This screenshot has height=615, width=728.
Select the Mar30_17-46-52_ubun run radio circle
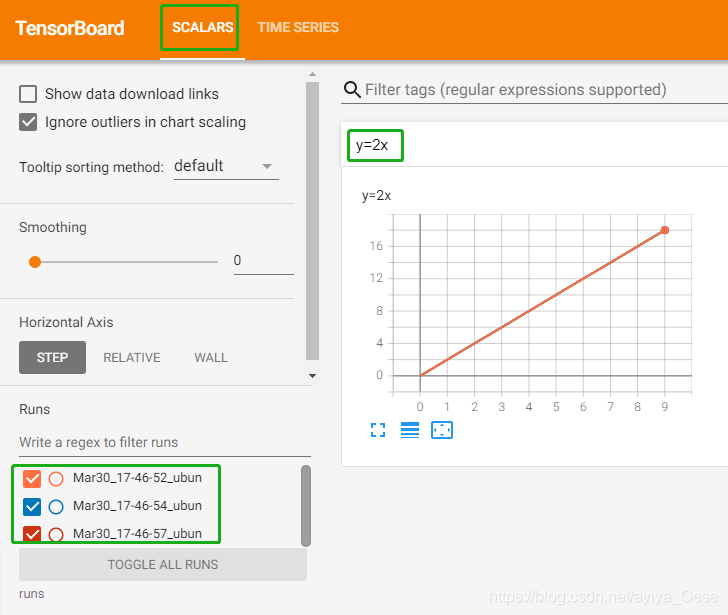56,479
